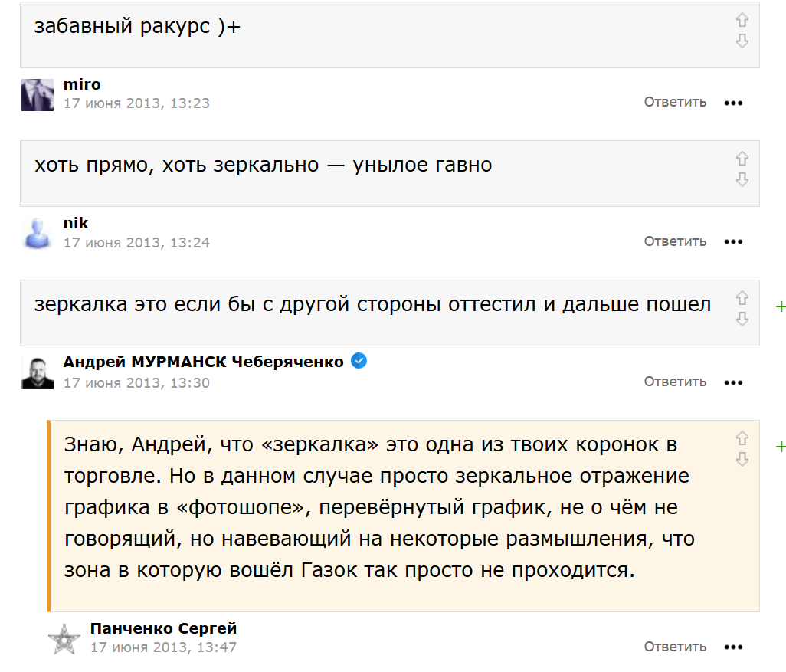Downvote Панченко Сергей's highlighted reply
Image resolution: width=786 pixels, height=672 pixels.
pyautogui.click(x=742, y=459)
